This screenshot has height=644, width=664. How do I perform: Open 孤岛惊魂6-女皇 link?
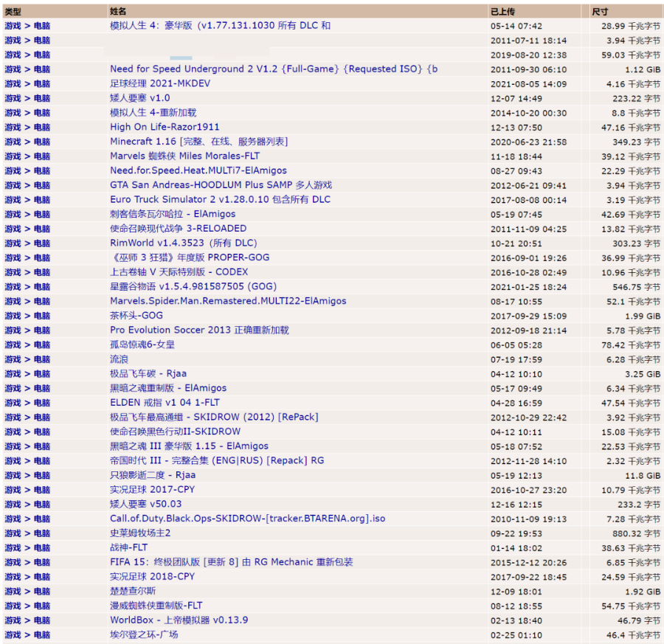(142, 344)
